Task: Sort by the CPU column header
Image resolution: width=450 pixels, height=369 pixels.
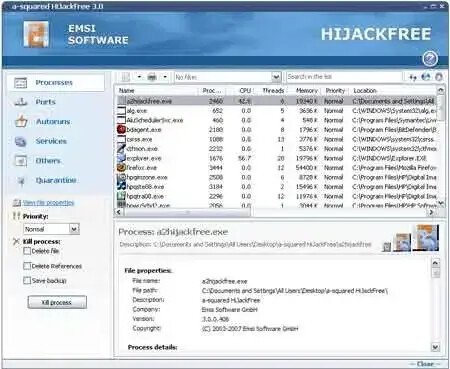Action: (x=244, y=90)
